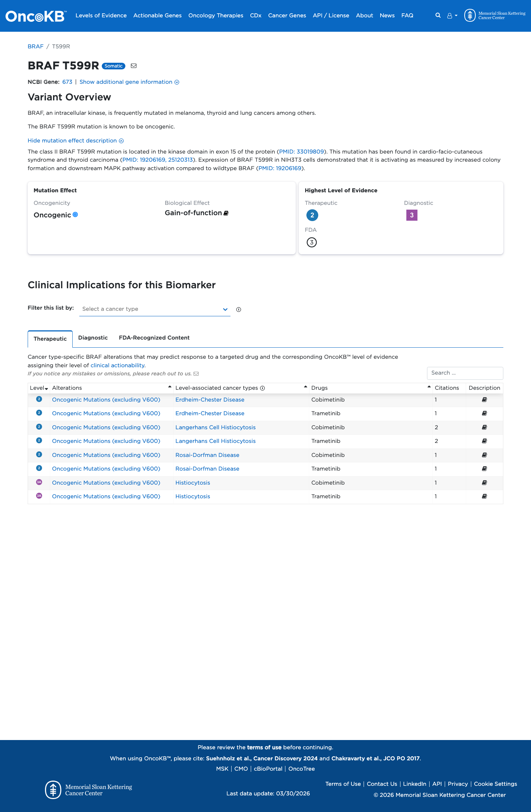The image size is (531, 812).
Task: Click BRAF breadcrumb link
Action: pyautogui.click(x=35, y=47)
